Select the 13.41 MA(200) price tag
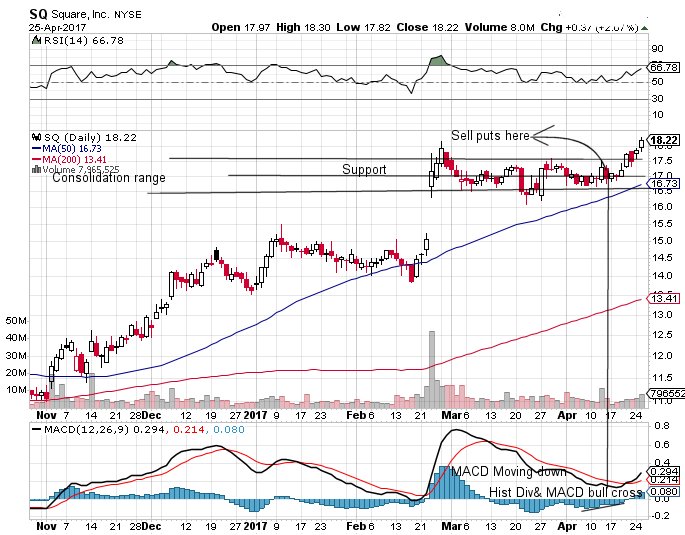Screen dimensions: 685x535 tap(664, 298)
